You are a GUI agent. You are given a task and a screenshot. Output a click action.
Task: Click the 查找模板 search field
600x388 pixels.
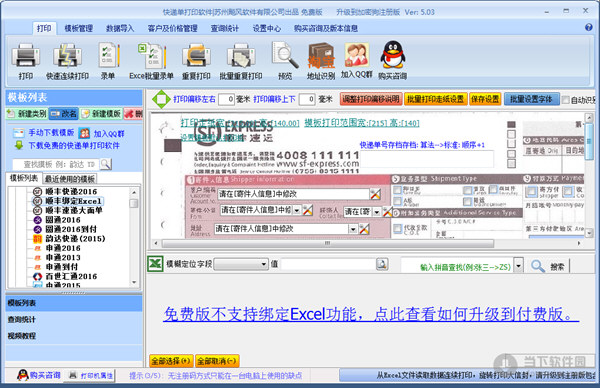pyautogui.click(x=56, y=164)
